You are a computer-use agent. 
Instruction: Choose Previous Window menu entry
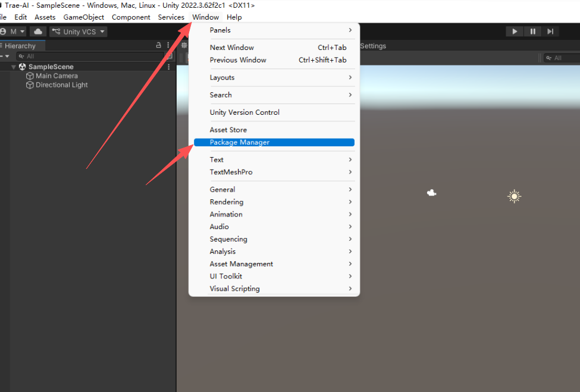[x=274, y=60]
